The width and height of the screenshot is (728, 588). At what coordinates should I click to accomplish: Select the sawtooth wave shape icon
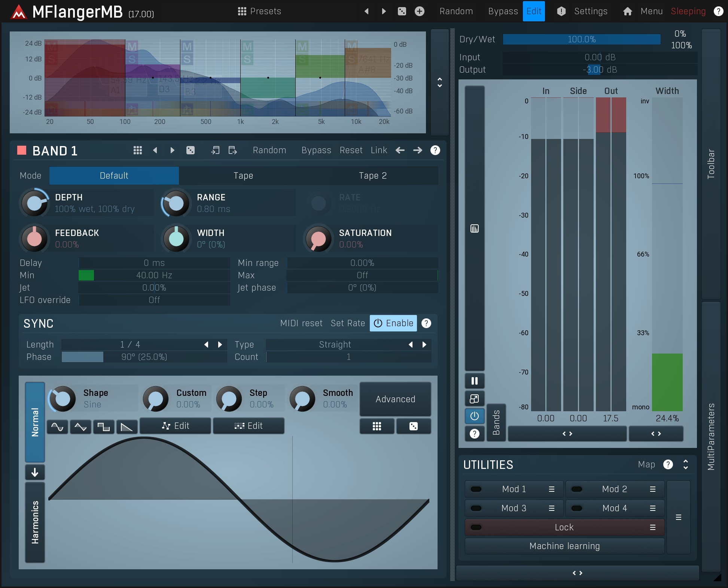point(127,426)
